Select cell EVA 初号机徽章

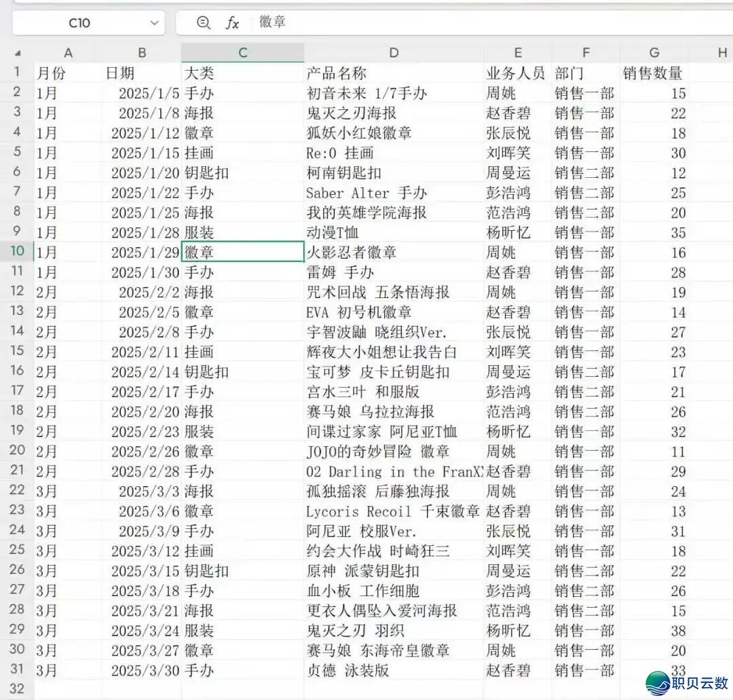(x=394, y=312)
